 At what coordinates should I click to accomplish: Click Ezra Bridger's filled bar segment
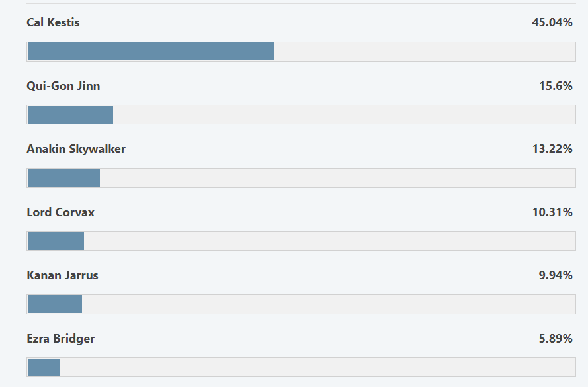[44, 368]
